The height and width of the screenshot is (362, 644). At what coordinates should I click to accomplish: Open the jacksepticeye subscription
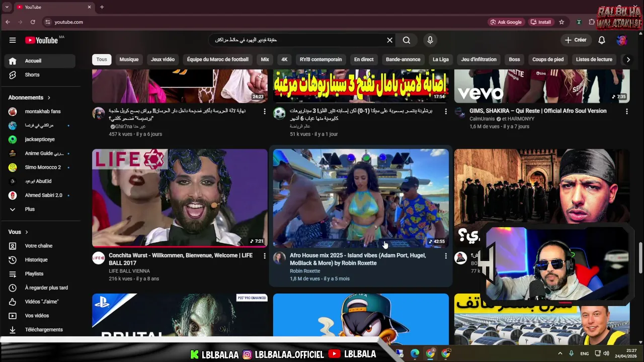tap(40, 139)
